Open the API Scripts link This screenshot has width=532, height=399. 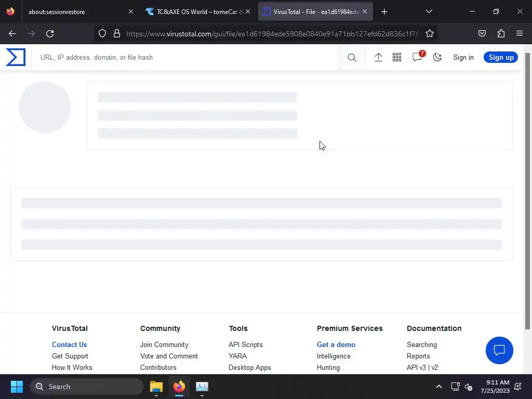coord(245,344)
